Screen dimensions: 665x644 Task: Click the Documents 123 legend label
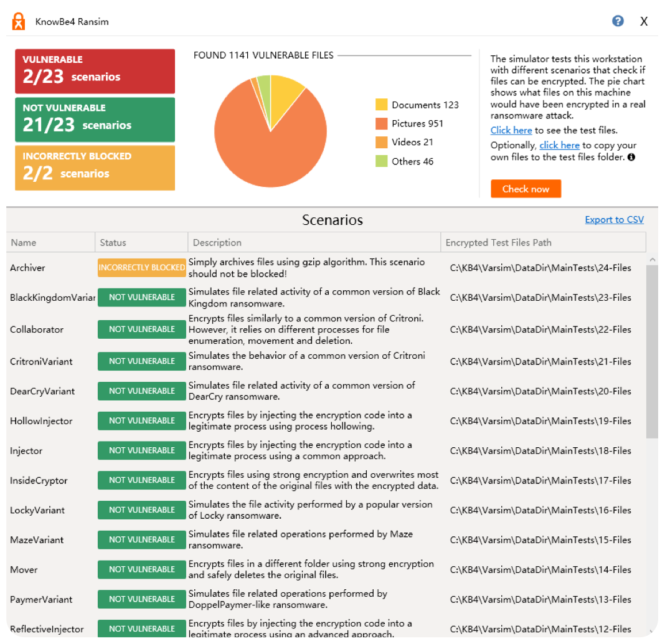(x=425, y=105)
